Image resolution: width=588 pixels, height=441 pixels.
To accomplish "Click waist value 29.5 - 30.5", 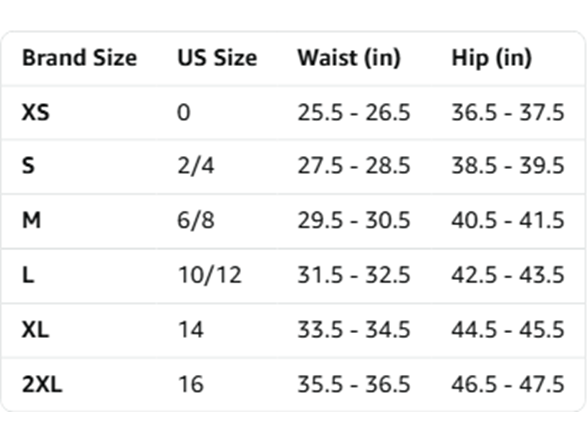I will pyautogui.click(x=354, y=220).
